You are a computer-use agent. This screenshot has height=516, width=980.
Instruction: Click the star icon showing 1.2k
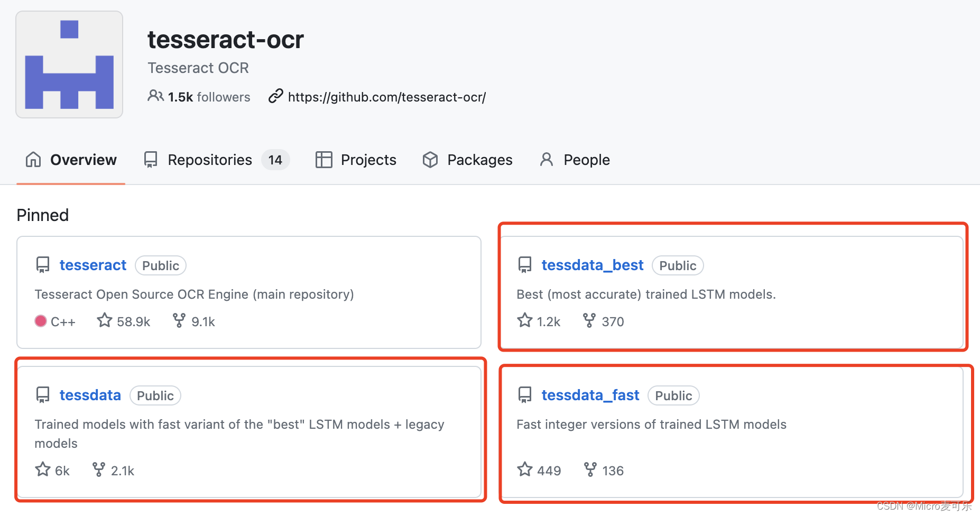coord(525,320)
